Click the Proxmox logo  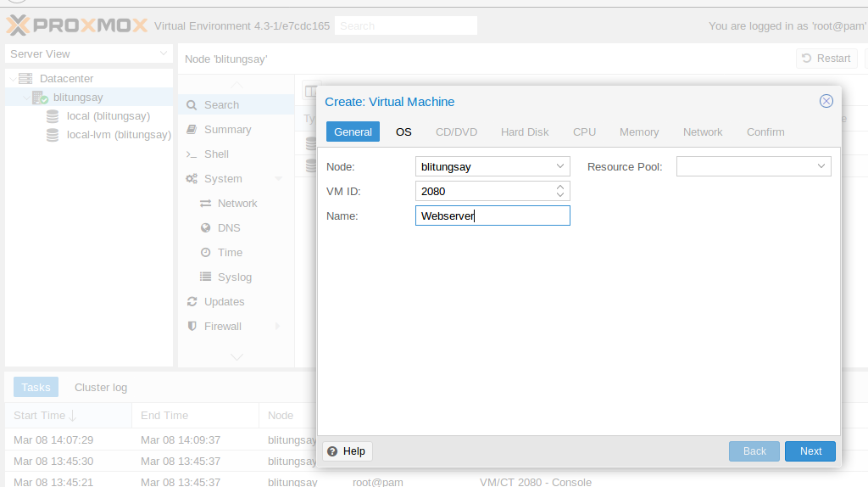point(77,25)
